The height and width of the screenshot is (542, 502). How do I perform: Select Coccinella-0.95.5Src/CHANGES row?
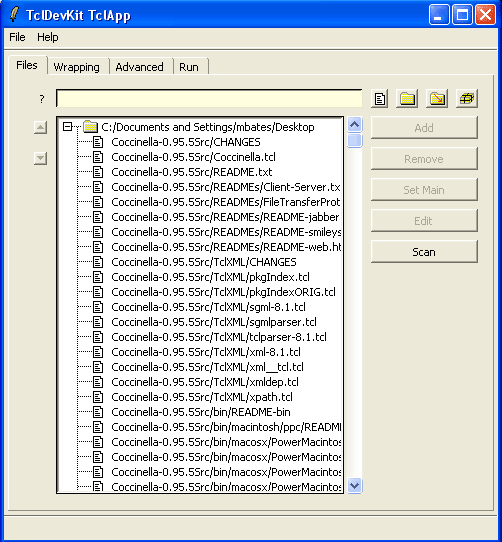pyautogui.click(x=186, y=142)
